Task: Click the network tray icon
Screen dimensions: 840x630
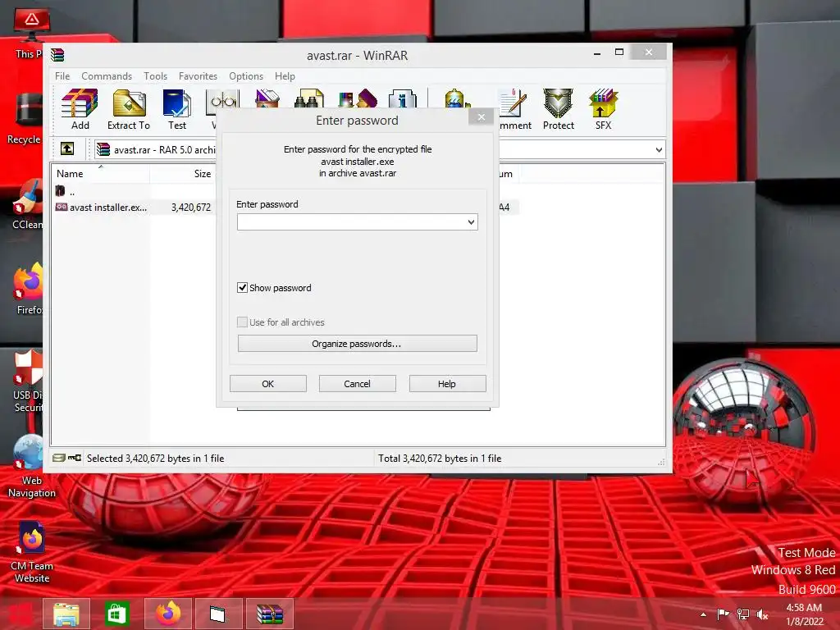Action: pyautogui.click(x=743, y=614)
